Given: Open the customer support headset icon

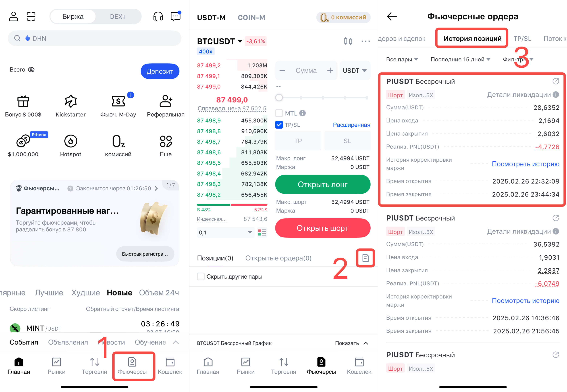Looking at the screenshot, I should point(158,16).
